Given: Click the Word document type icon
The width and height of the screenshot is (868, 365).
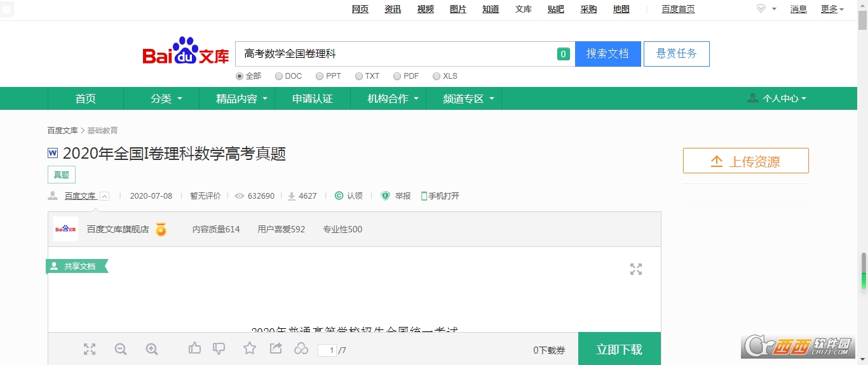Looking at the screenshot, I should [53, 153].
